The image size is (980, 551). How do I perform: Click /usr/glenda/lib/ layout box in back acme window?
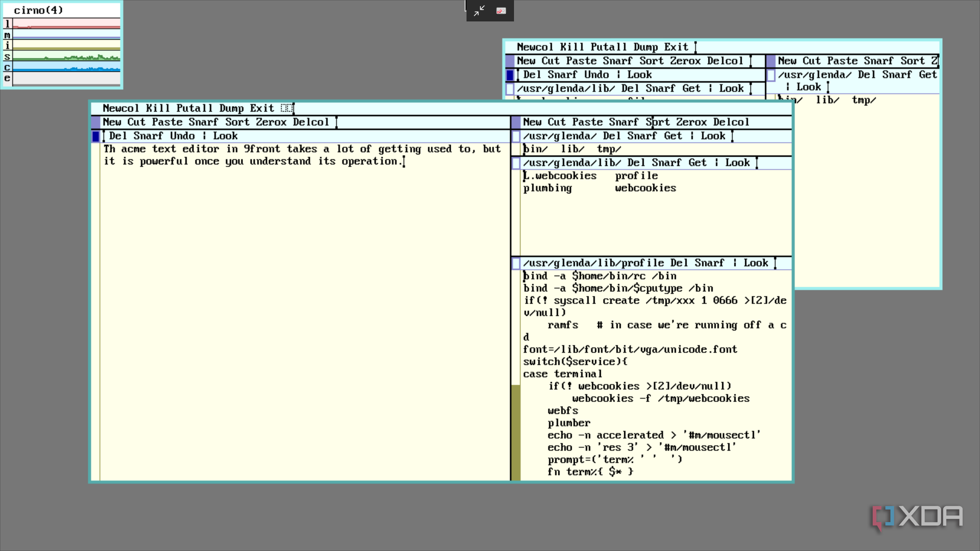point(509,89)
